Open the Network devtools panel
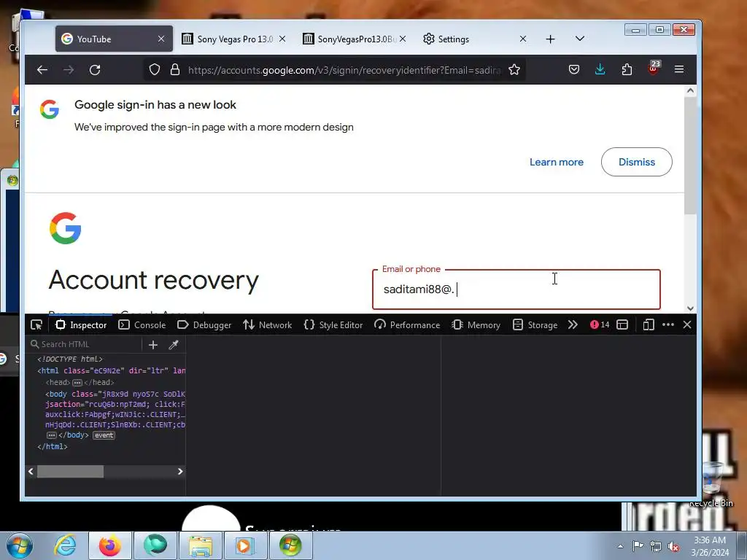The width and height of the screenshot is (747, 560). 267,324
